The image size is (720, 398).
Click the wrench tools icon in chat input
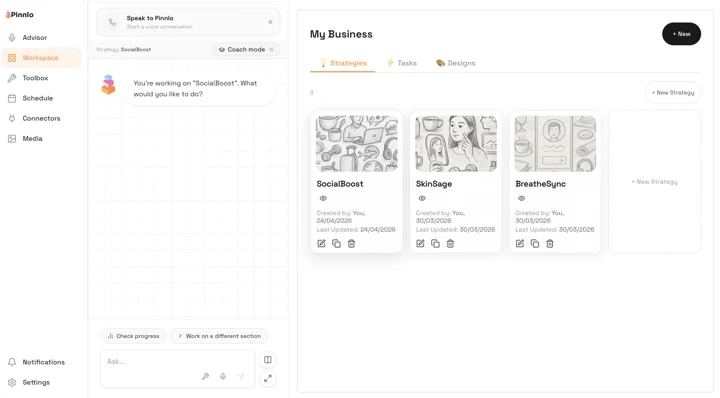point(205,376)
